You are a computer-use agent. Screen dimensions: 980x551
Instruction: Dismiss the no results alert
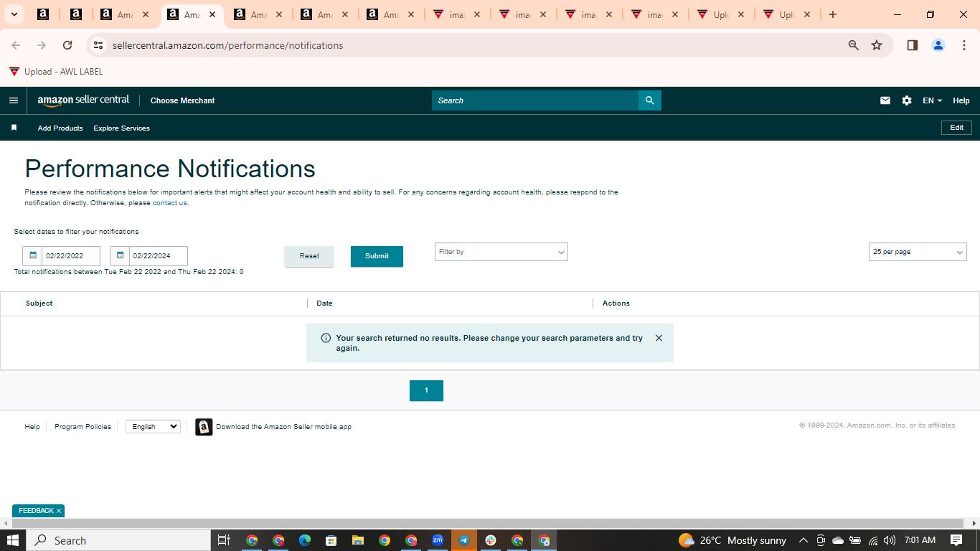click(x=659, y=338)
